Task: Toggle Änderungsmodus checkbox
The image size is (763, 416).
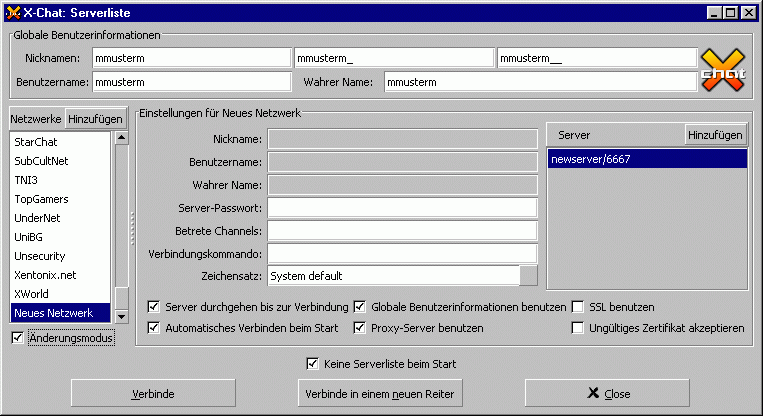Action: coord(18,337)
